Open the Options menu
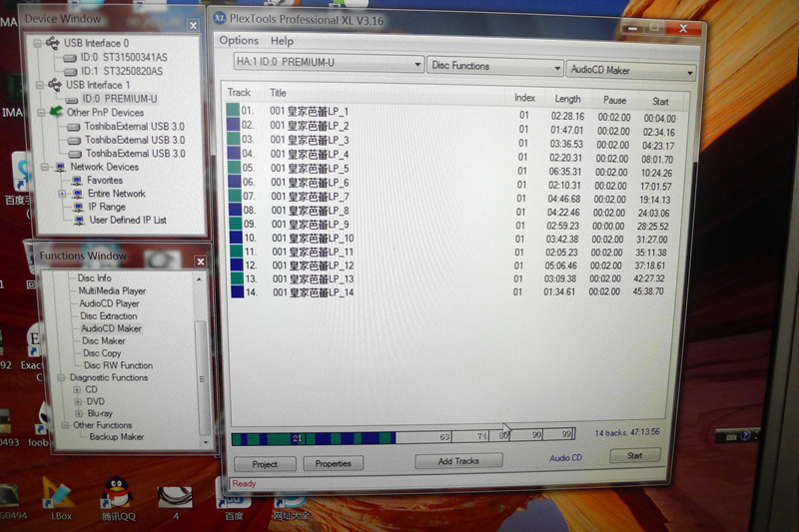This screenshot has height=532, width=799. pos(239,40)
